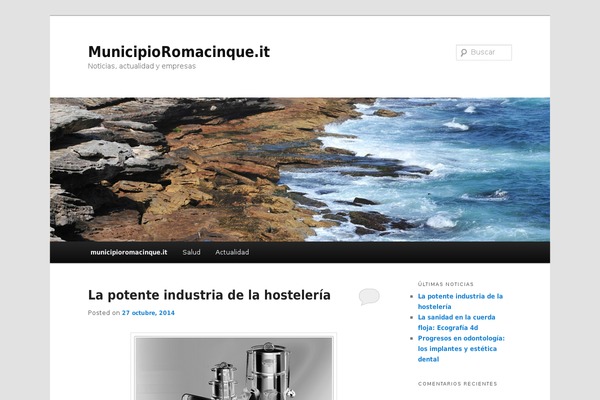Click the rocky coastline header image
This screenshot has height=400, width=600.
pos(300,170)
